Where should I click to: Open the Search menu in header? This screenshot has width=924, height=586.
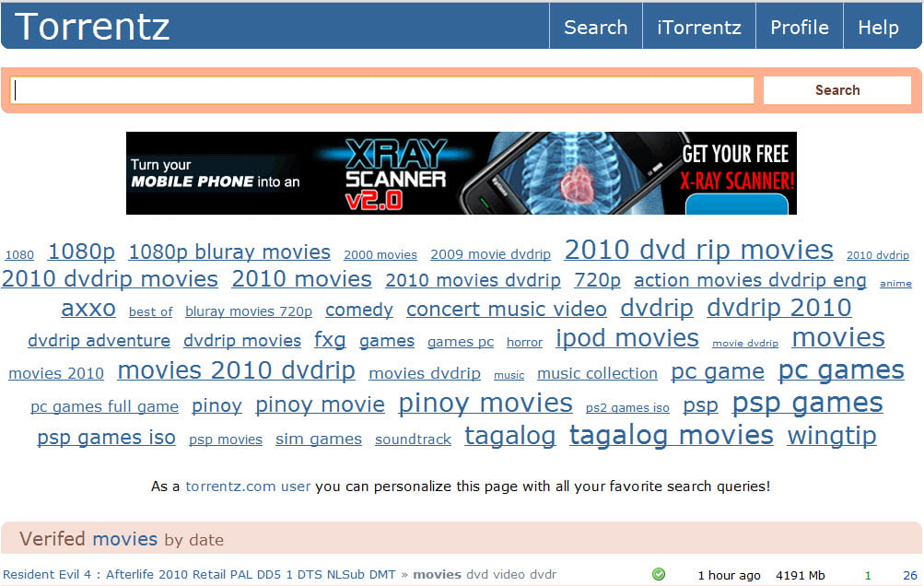[x=596, y=27]
